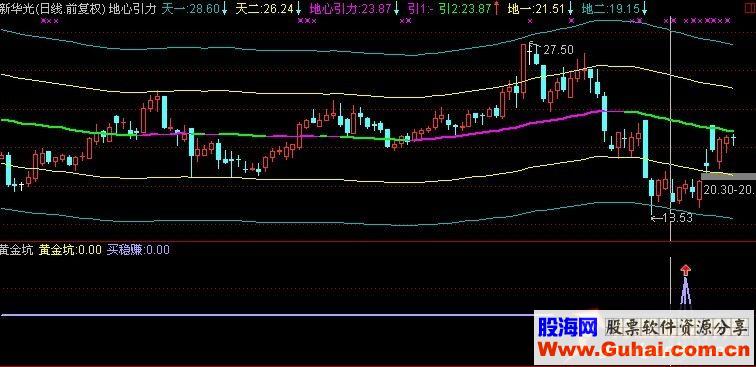Click the long cyan candlestick dropping toward 13.53

coord(645,149)
